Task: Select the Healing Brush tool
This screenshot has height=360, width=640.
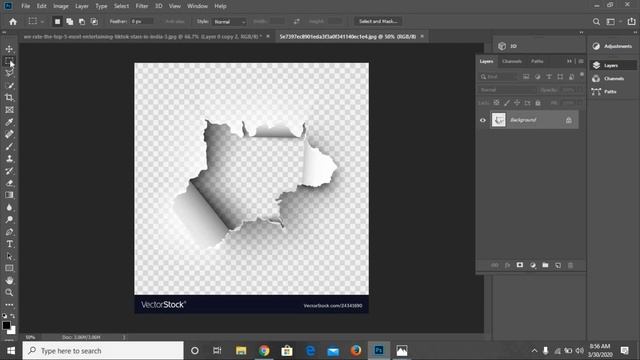Action: click(9, 134)
